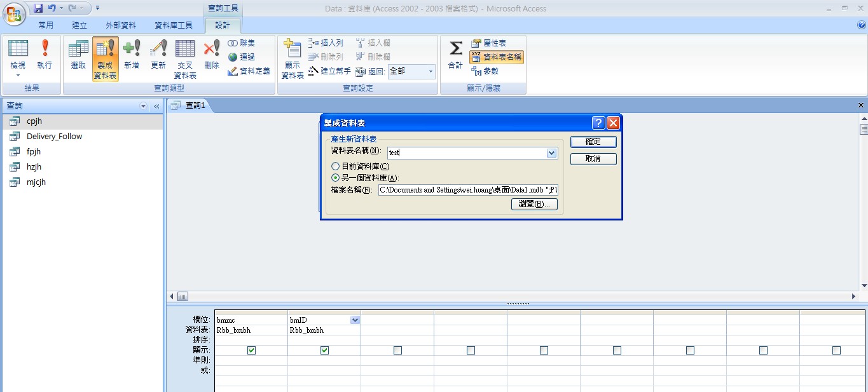Open the 返回 全部 dropdown list
This screenshot has height=392, width=868.
tap(430, 72)
